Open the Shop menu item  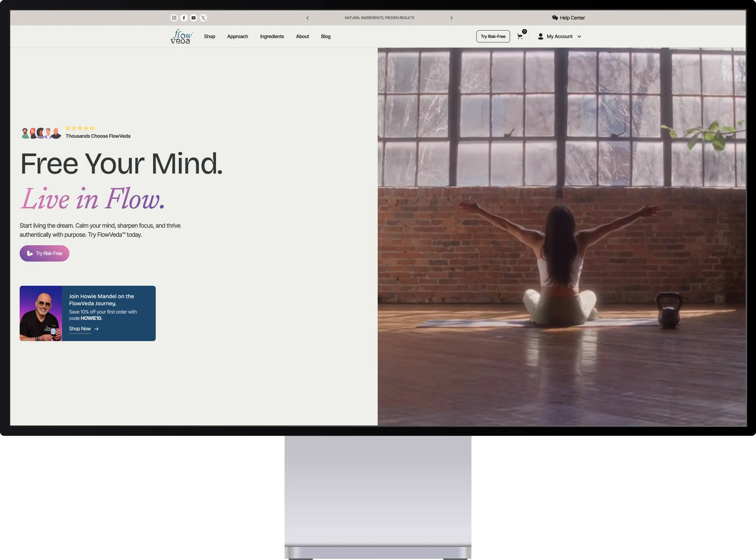210,37
